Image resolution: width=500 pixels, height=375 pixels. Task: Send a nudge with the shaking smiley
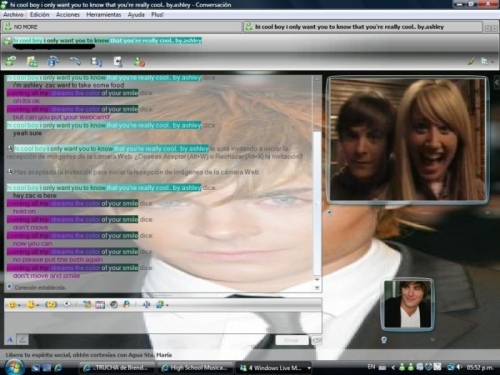51,304
